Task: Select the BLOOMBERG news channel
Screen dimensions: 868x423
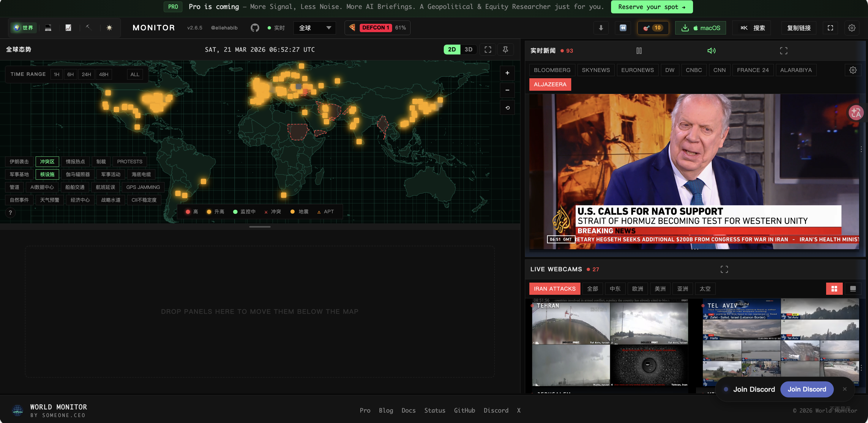Action: pyautogui.click(x=552, y=70)
